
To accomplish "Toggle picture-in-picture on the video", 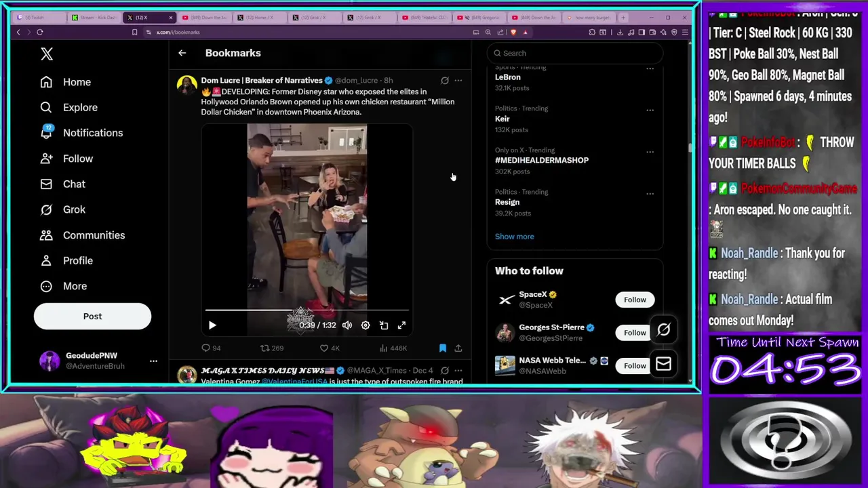I will 384,325.
